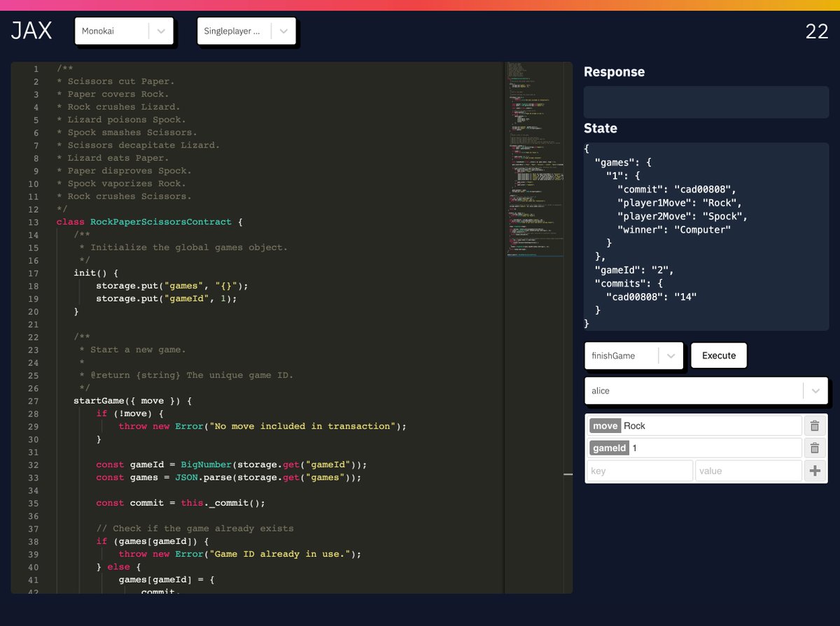Click the class RockPaperScissorsContract line
This screenshot has height=626, width=840.
coord(149,222)
